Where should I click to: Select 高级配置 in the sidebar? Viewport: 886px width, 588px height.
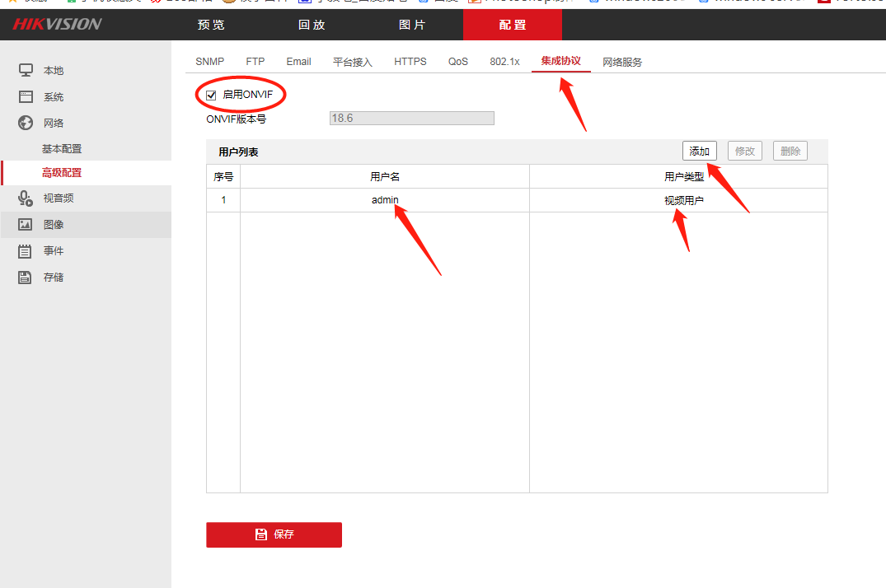click(62, 173)
